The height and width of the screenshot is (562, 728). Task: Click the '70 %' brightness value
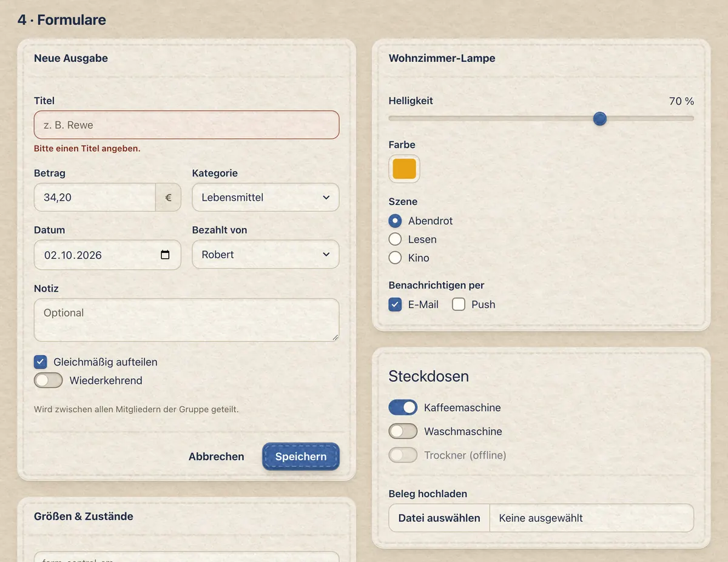(681, 101)
